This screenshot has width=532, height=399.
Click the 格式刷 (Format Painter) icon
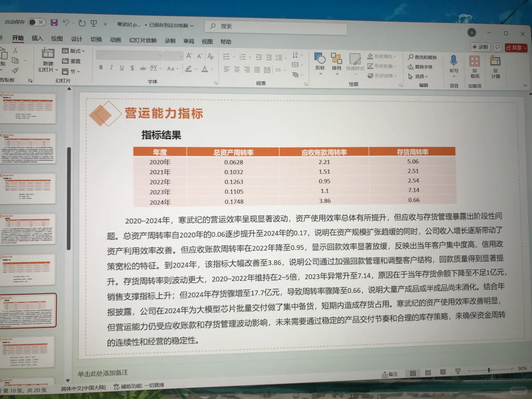pyautogui.click(x=16, y=71)
